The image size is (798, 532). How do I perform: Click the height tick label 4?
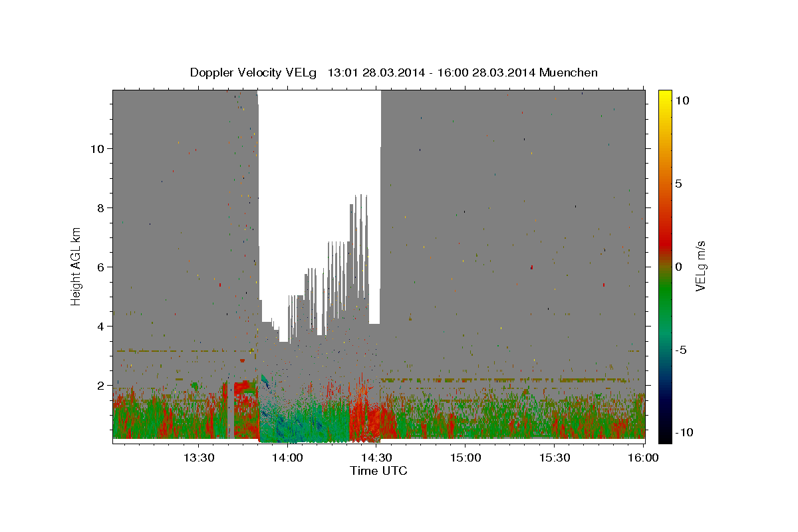(100, 326)
